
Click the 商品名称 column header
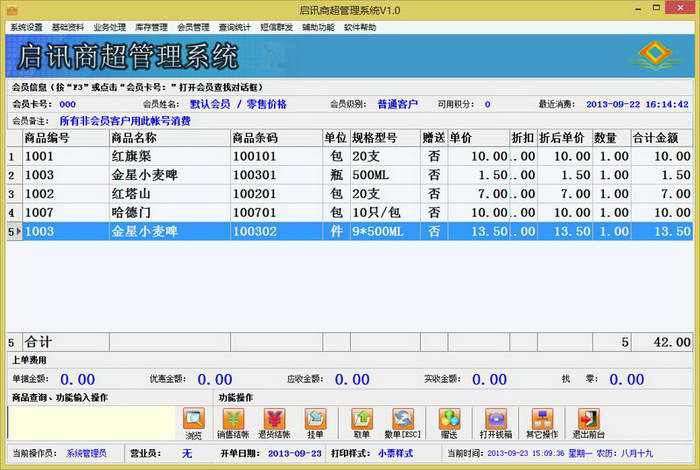tap(134, 137)
